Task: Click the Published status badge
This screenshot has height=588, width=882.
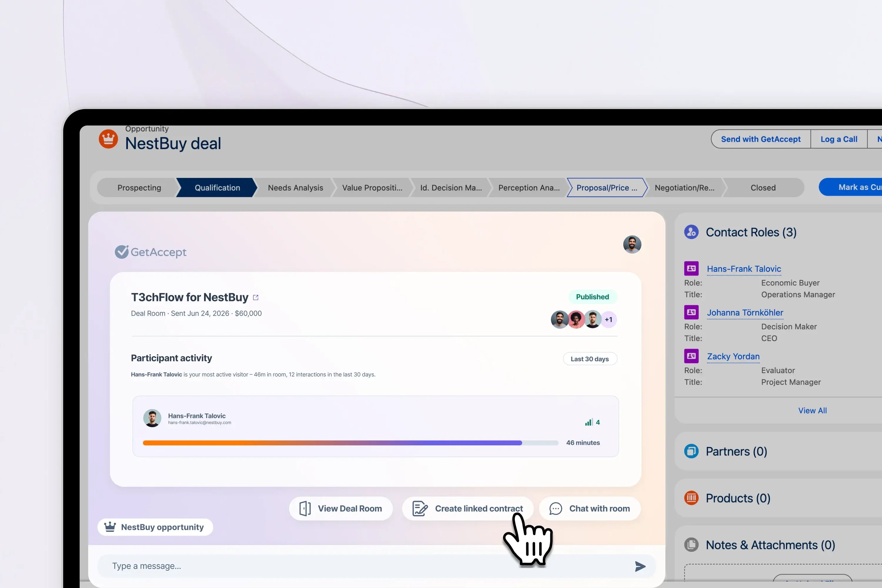Action: pyautogui.click(x=592, y=297)
